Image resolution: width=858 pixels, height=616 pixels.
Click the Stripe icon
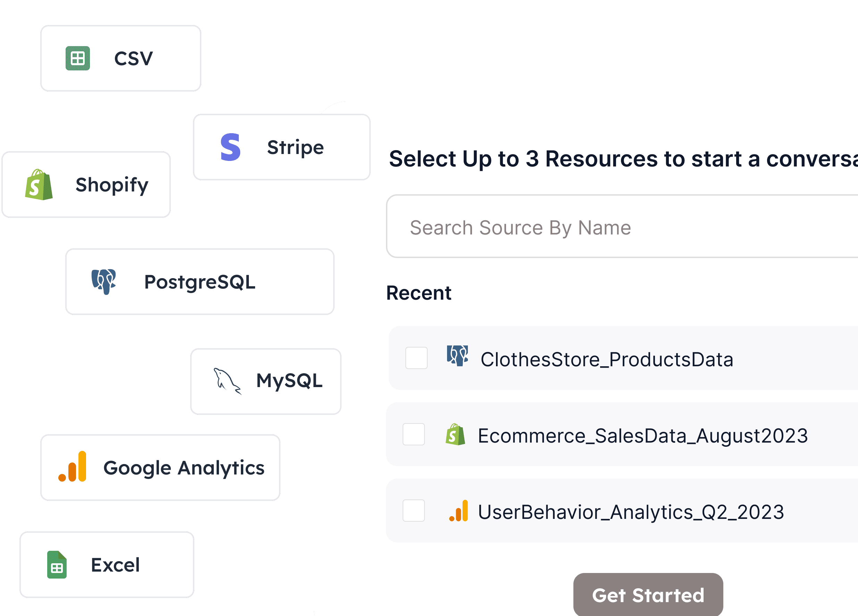point(231,147)
